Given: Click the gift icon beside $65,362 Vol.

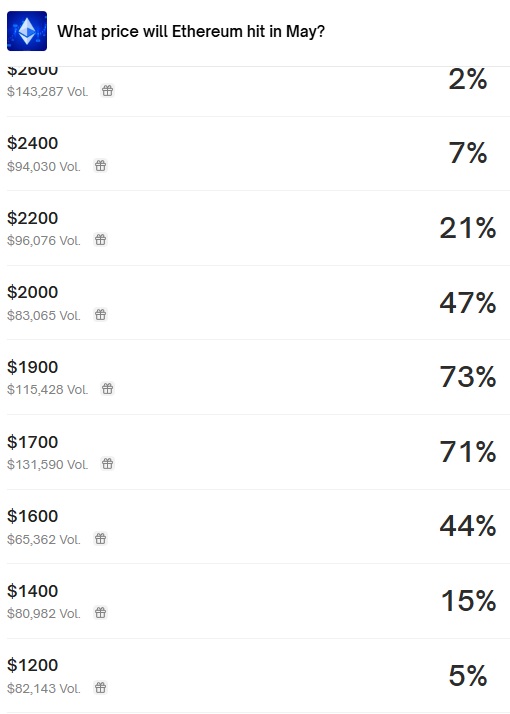Looking at the screenshot, I should click(101, 539).
